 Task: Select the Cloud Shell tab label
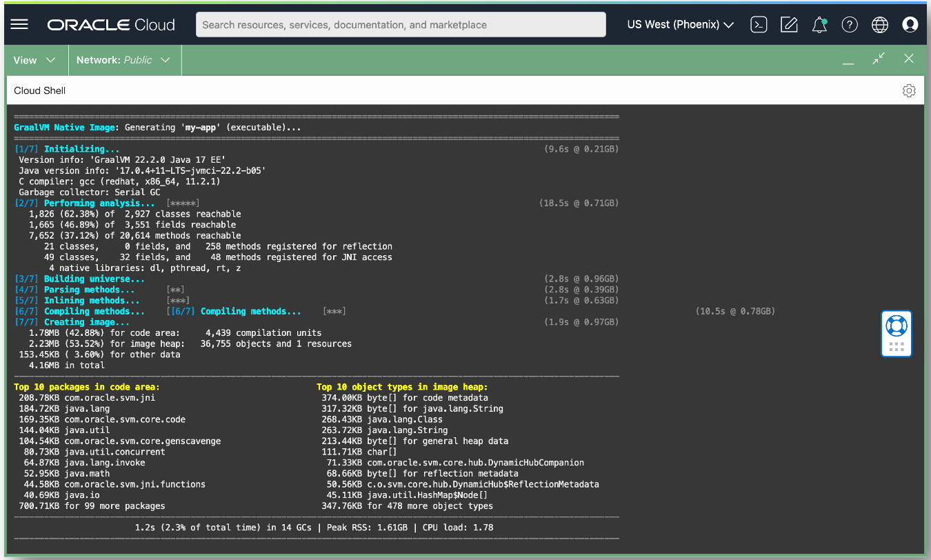pyautogui.click(x=39, y=90)
